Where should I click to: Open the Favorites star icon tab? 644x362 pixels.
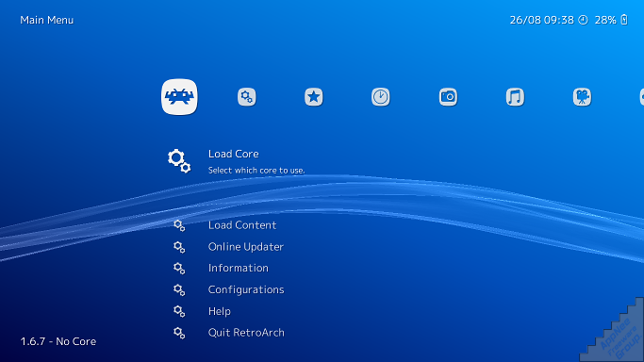click(313, 97)
